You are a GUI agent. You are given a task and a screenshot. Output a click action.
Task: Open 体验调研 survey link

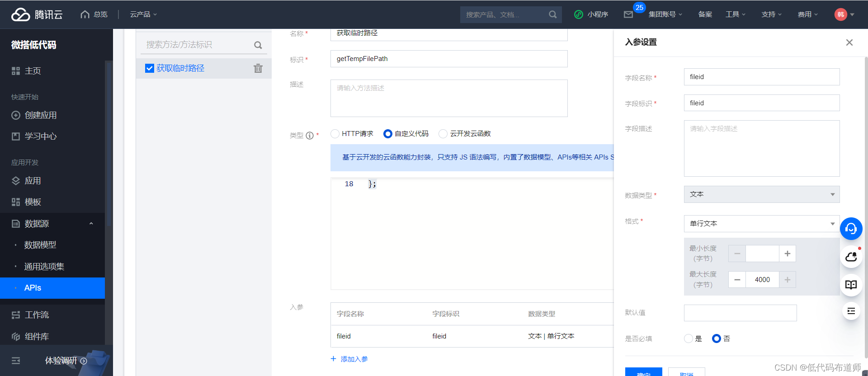point(66,361)
